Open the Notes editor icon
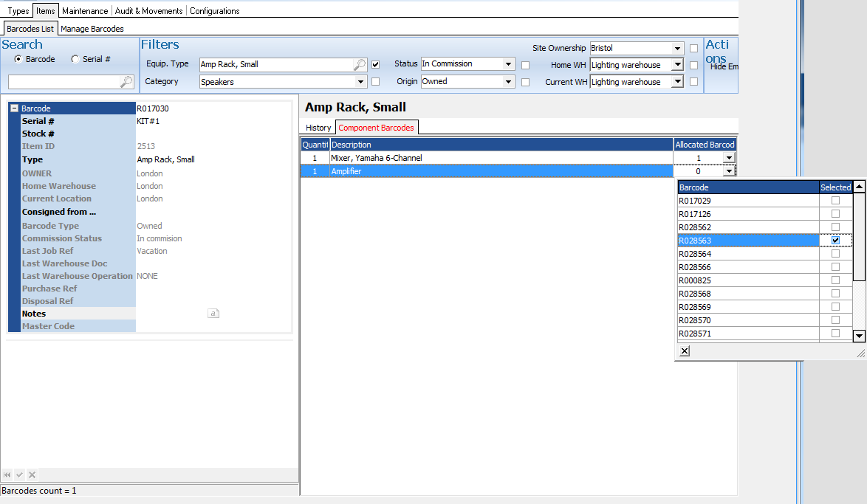This screenshot has width=867, height=504. click(x=213, y=314)
